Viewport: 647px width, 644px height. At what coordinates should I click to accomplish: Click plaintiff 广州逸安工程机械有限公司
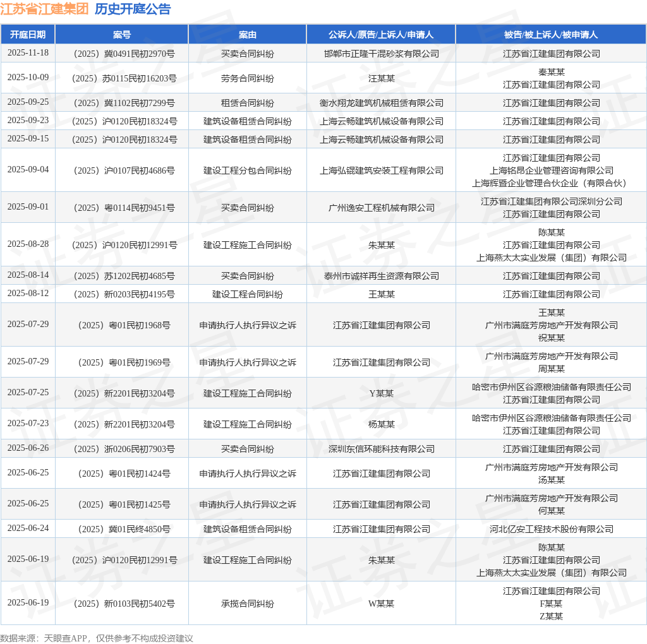pos(381,208)
